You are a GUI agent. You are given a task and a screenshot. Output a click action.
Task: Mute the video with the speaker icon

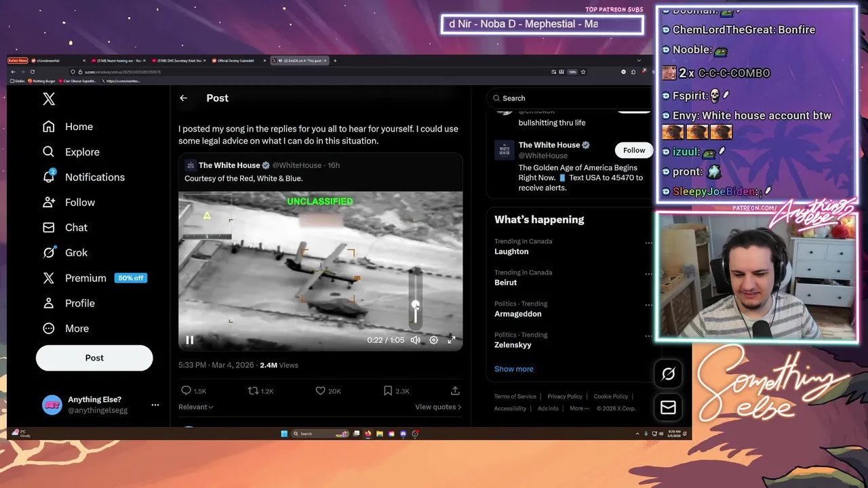point(416,340)
